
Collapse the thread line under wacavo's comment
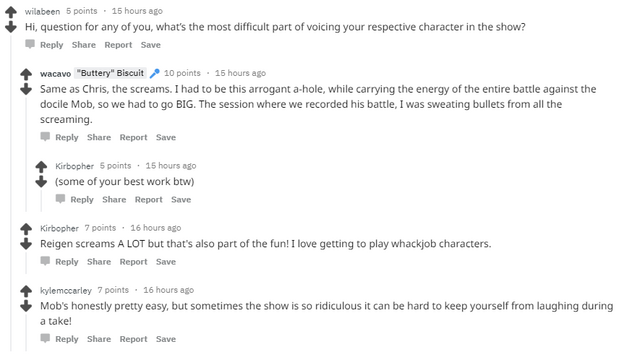tap(26, 154)
